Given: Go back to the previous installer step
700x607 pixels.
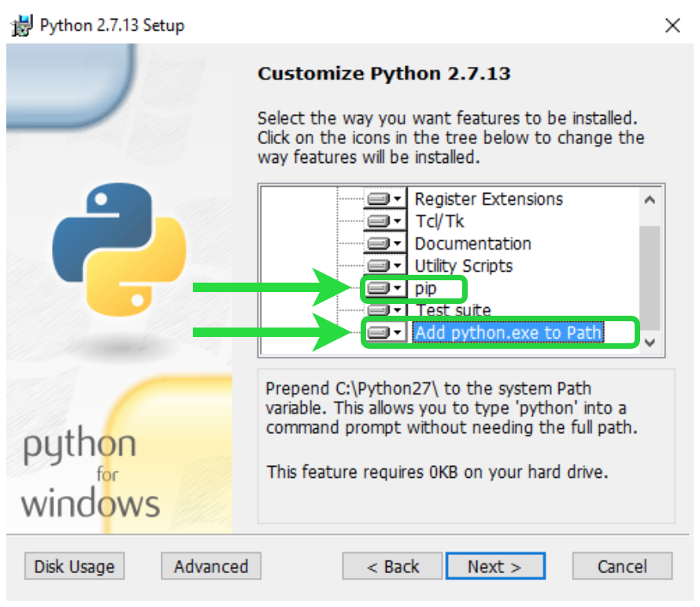Looking at the screenshot, I should (391, 566).
